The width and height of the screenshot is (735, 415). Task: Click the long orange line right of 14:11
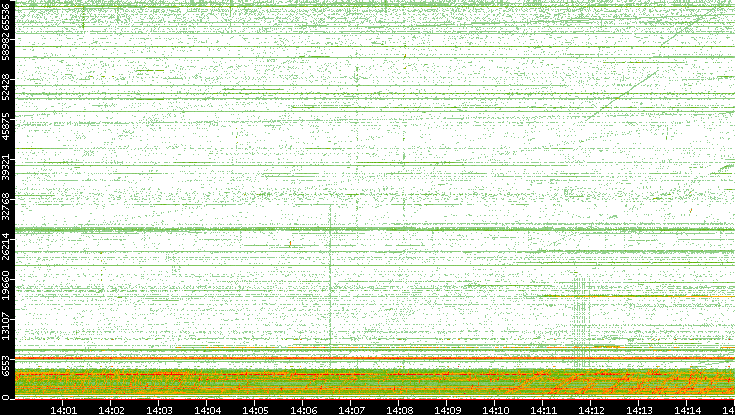click(x=640, y=296)
